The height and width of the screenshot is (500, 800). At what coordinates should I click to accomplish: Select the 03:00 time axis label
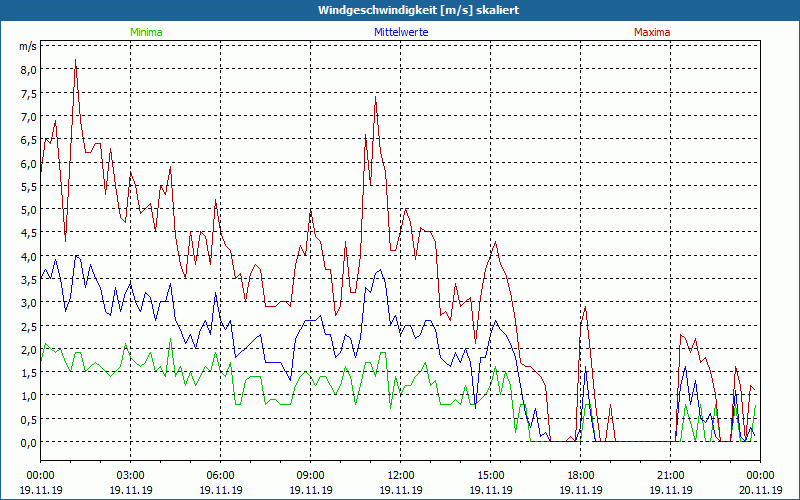pos(130,475)
